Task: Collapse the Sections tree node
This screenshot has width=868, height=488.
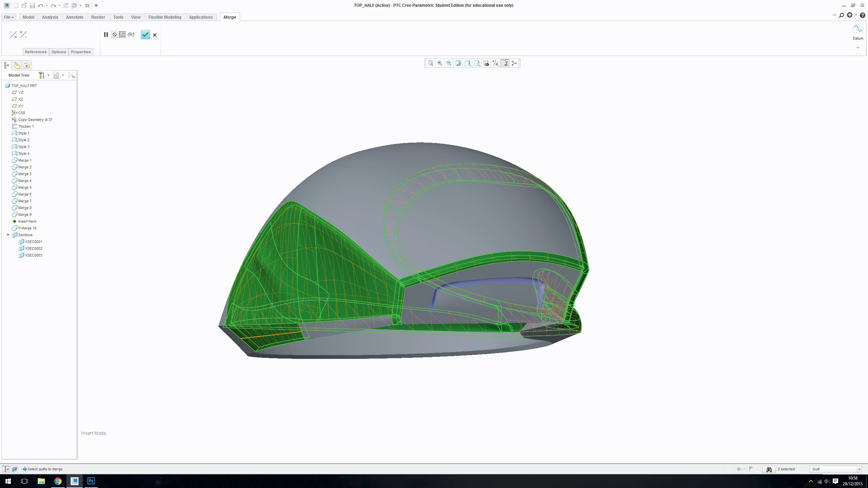Action: 8,235
